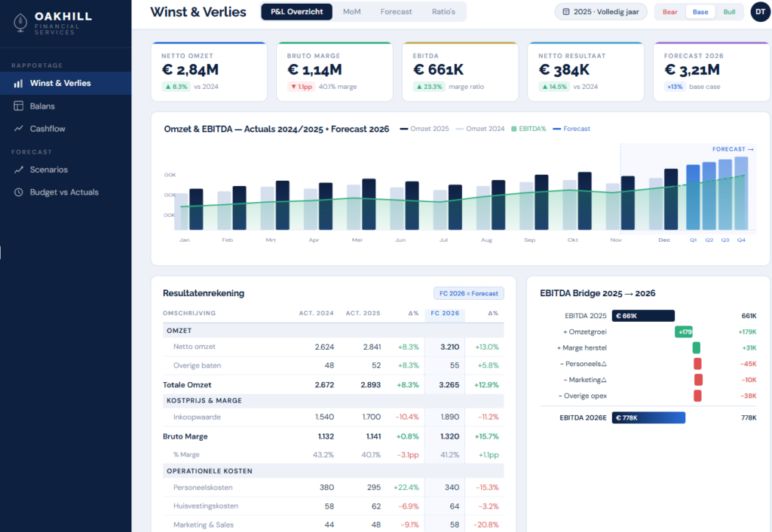Go to the Ratio's tab
This screenshot has width=772, height=532.
pyautogui.click(x=443, y=12)
